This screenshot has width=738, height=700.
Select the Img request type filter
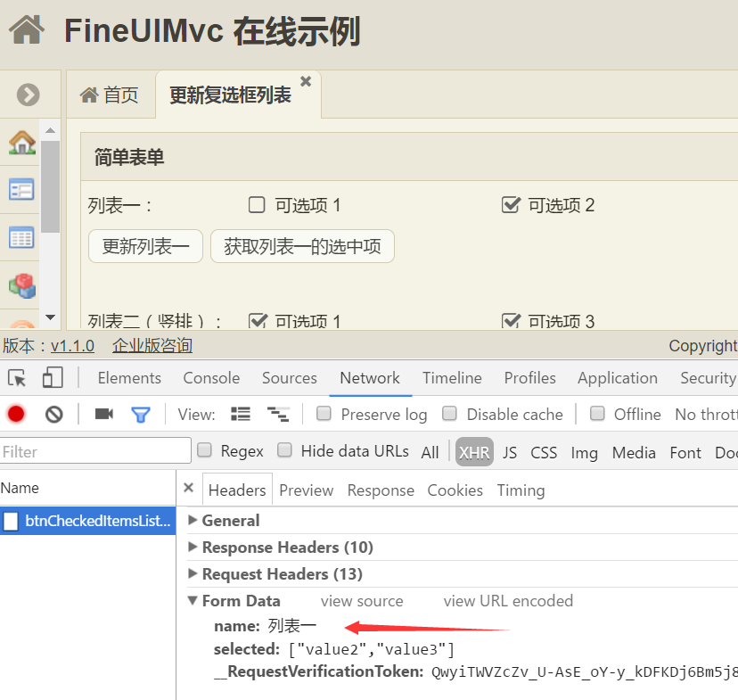point(584,453)
